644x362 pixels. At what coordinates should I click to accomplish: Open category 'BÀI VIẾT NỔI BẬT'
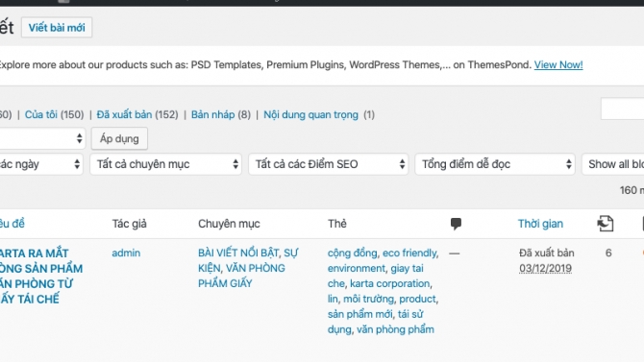coord(238,253)
